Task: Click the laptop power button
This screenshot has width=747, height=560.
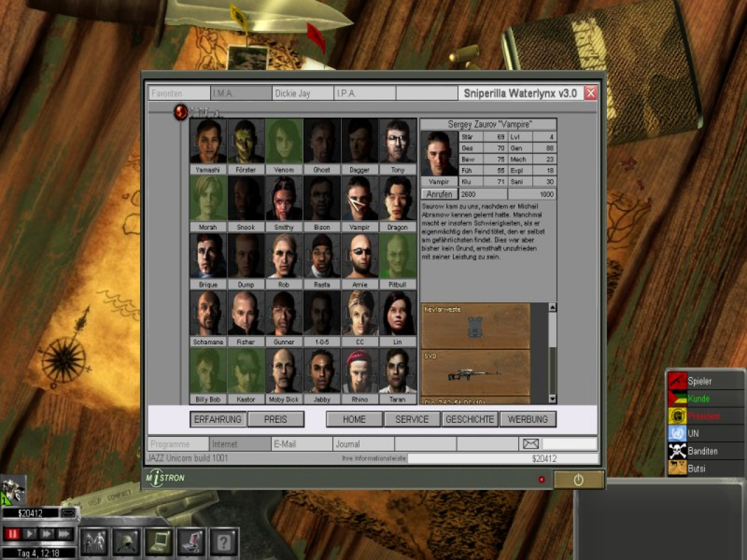Action: [x=578, y=480]
